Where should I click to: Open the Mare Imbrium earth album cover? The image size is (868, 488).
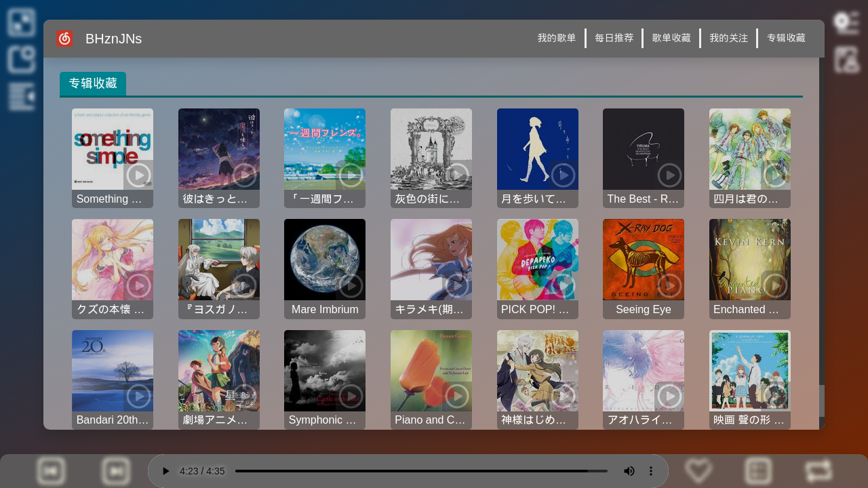pyautogui.click(x=325, y=260)
